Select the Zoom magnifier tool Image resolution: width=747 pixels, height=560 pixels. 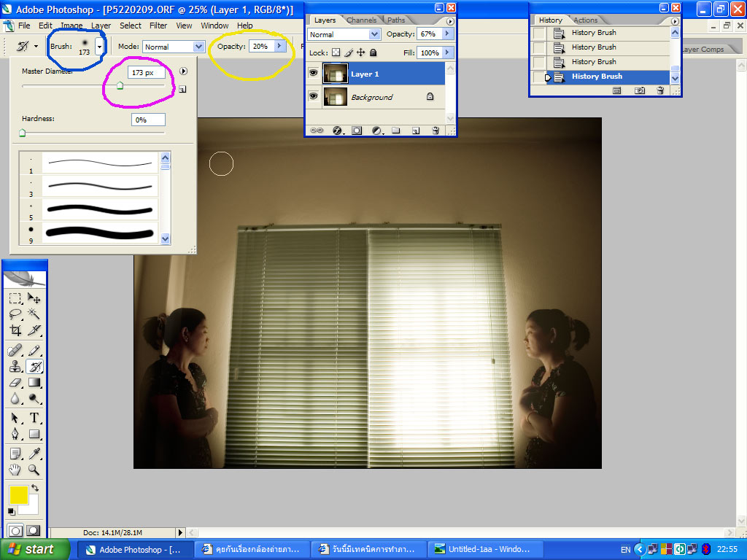tap(34, 470)
